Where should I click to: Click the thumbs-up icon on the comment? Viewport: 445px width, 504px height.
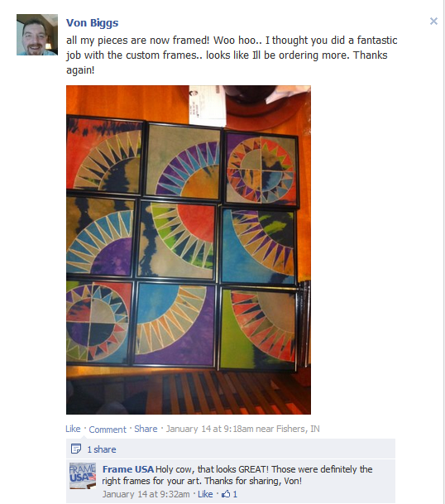pos(226,494)
